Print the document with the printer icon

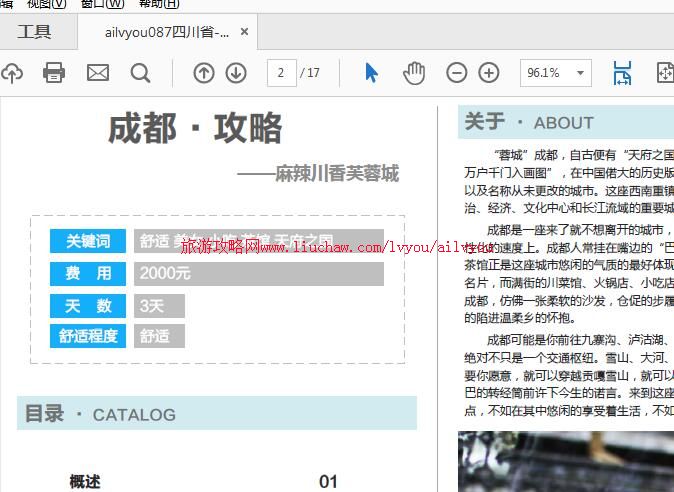coord(54,72)
